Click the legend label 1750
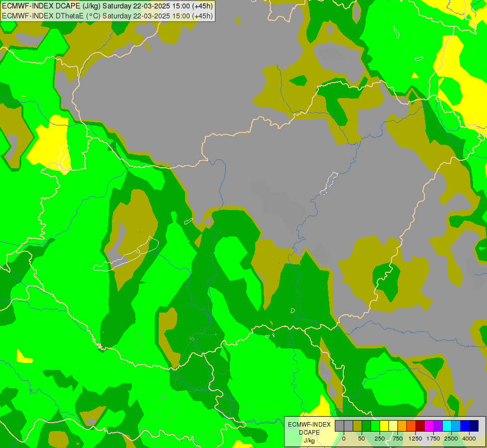Image resolution: width=487 pixels, height=448 pixels. (x=433, y=439)
